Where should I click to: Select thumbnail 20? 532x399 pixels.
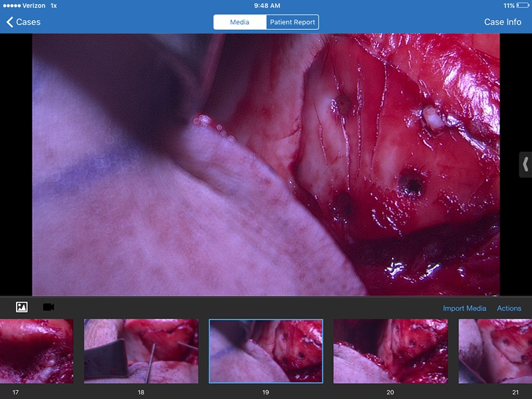click(x=390, y=351)
